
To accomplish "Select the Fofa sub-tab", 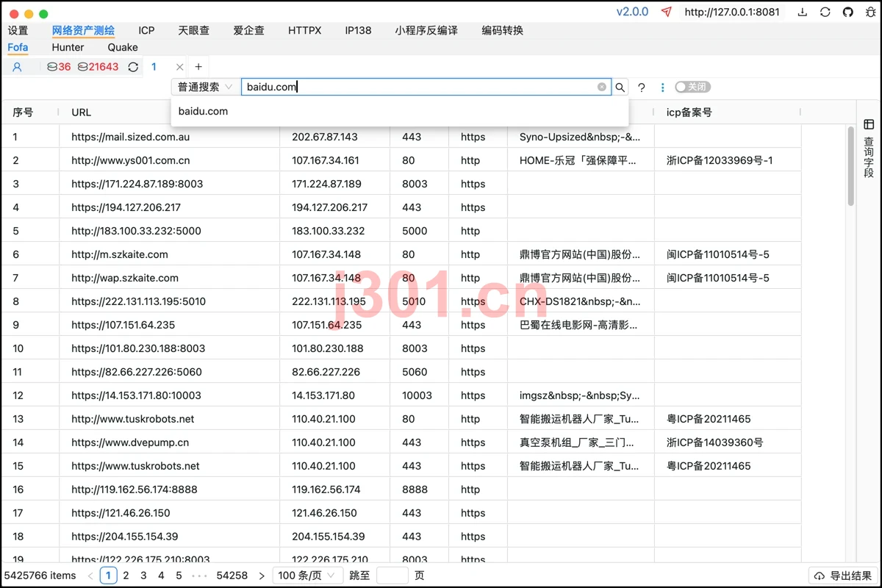I will [18, 47].
